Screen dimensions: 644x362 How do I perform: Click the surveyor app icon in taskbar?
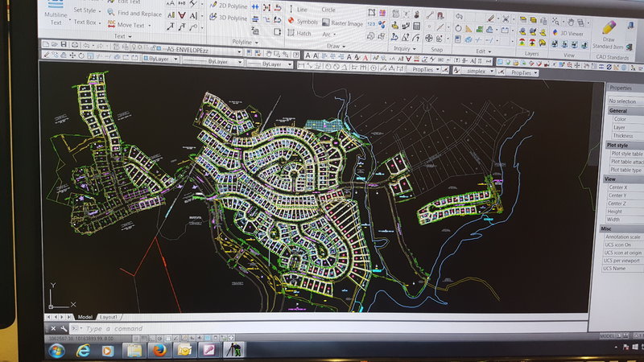234,350
